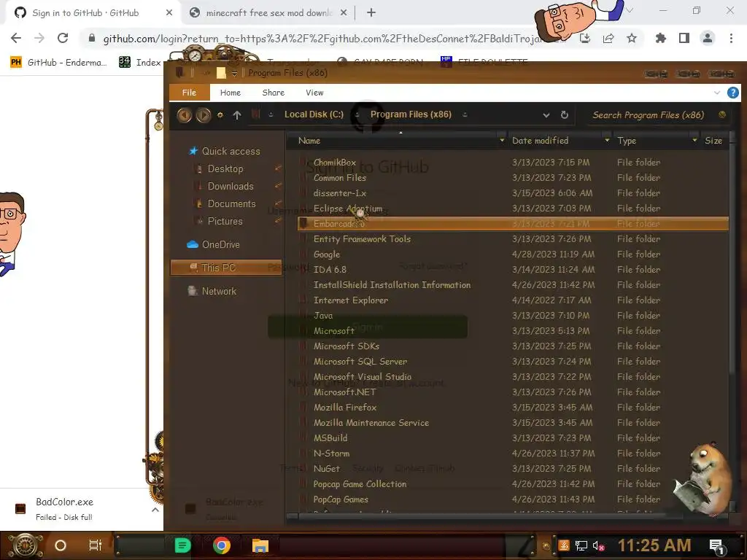Sort by Name column header
This screenshot has height=560, width=747.
pyautogui.click(x=309, y=141)
